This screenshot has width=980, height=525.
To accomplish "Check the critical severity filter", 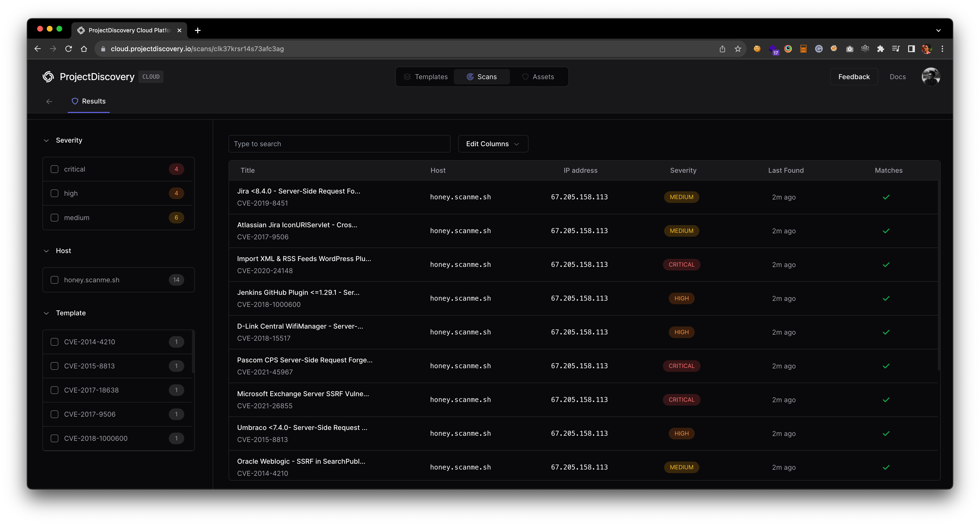I will click(54, 169).
